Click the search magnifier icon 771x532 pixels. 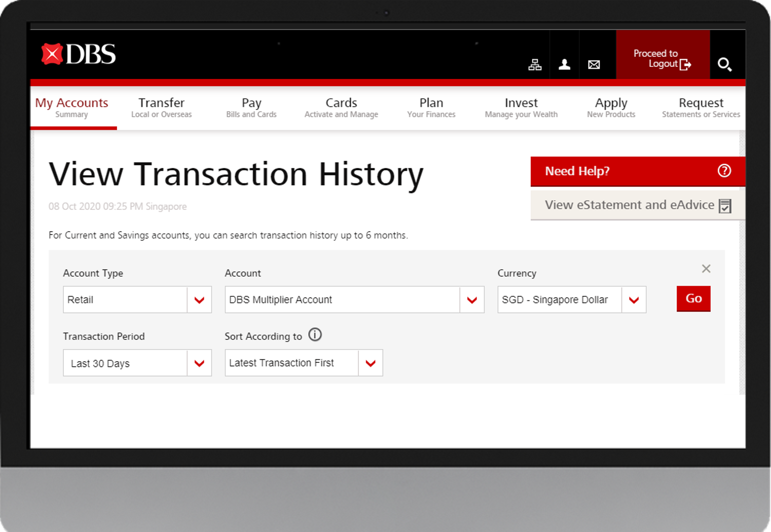pyautogui.click(x=724, y=64)
